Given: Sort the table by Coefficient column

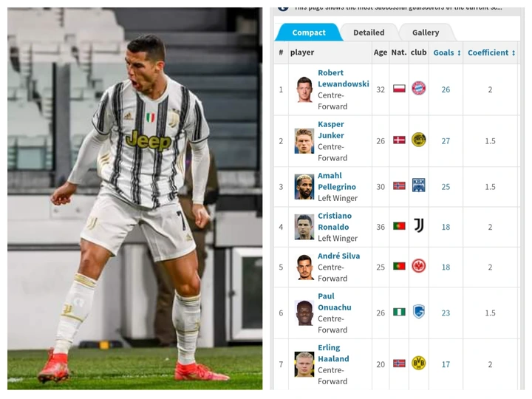Looking at the screenshot, I should tap(491, 52).
